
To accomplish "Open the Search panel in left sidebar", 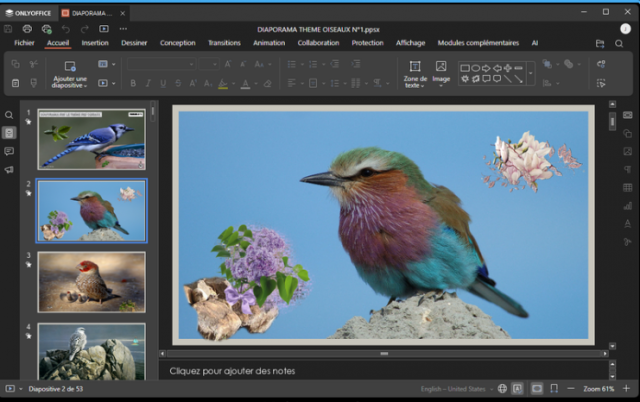I will click(9, 115).
